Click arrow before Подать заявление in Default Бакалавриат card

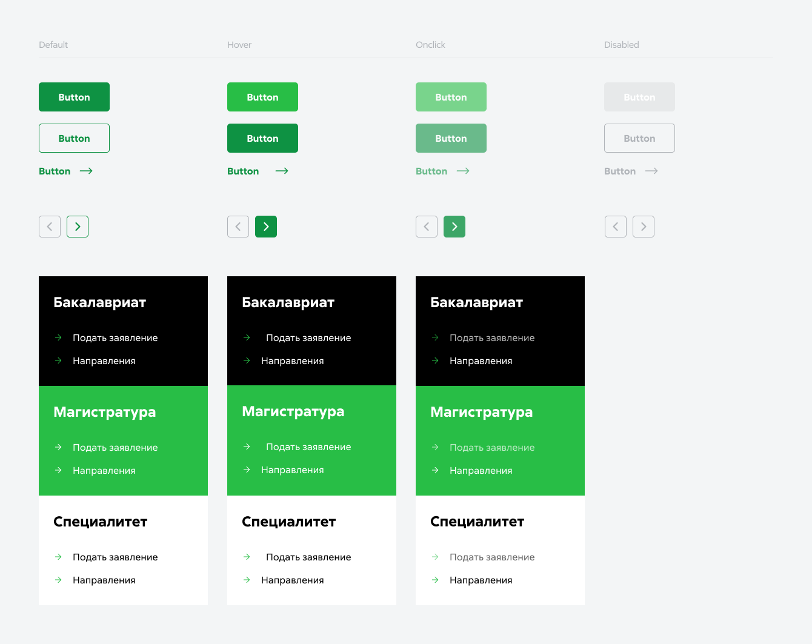pyautogui.click(x=58, y=337)
